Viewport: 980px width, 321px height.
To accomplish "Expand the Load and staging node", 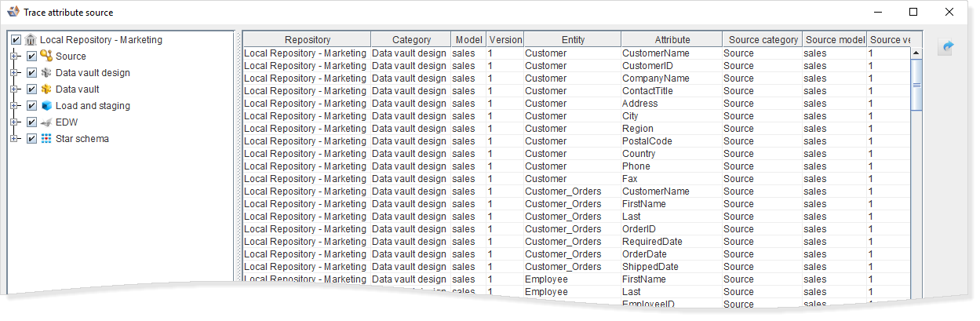I will tap(14, 106).
